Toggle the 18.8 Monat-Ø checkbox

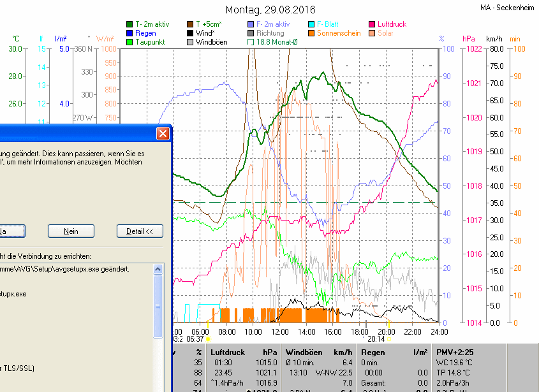tap(251, 42)
